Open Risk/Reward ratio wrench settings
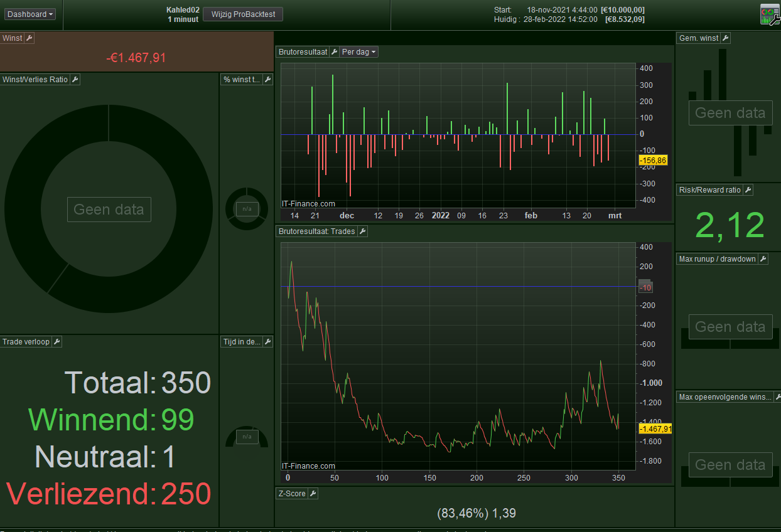This screenshot has height=532, width=781. (x=747, y=190)
